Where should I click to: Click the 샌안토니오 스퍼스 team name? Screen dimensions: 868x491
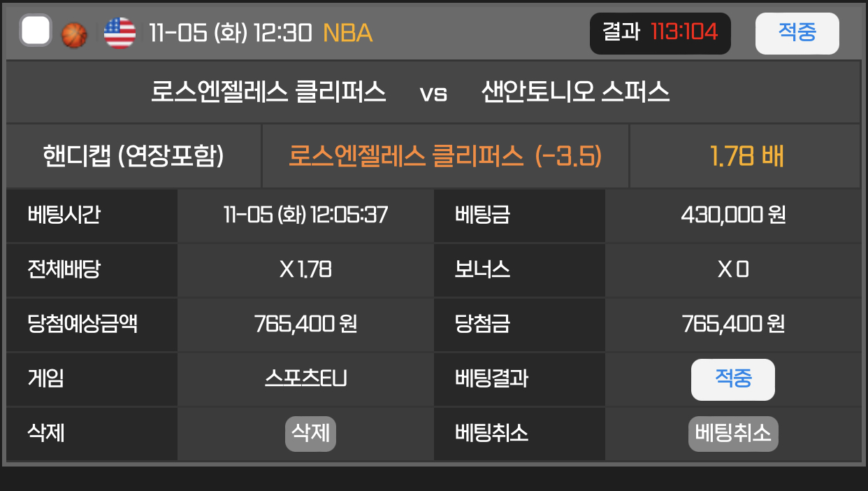575,92
